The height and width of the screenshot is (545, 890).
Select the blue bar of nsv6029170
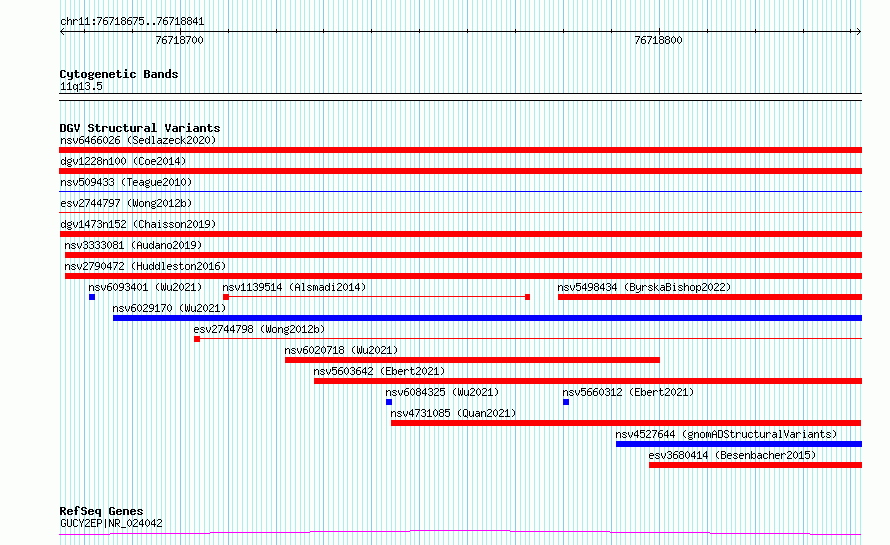pyautogui.click(x=488, y=318)
